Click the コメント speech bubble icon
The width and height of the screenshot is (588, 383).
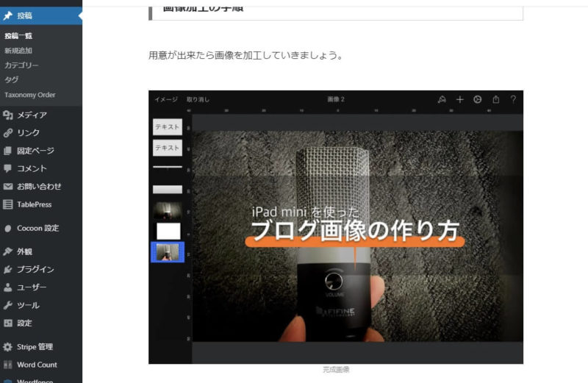[8, 168]
